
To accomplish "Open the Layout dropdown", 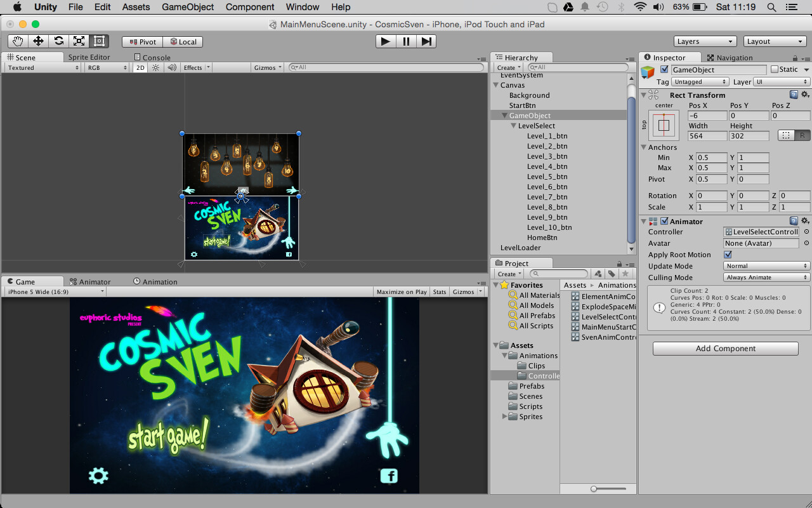I will 775,41.
